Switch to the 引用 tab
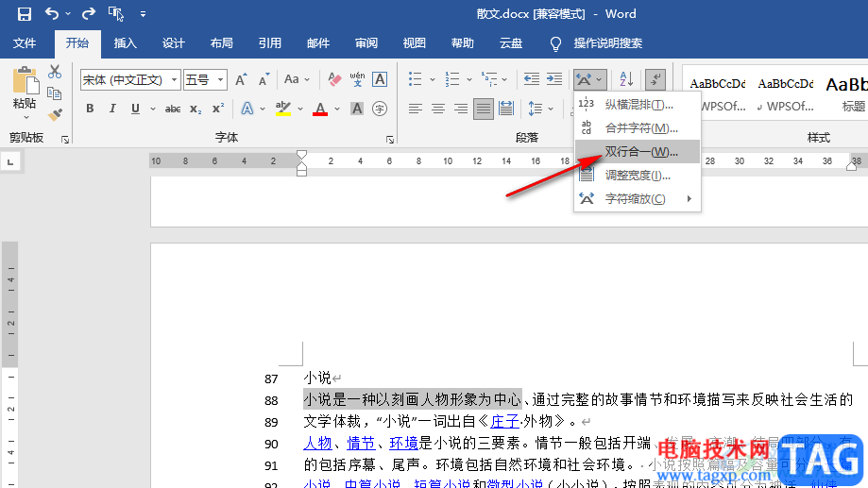Image resolution: width=868 pixels, height=488 pixels. coord(269,43)
